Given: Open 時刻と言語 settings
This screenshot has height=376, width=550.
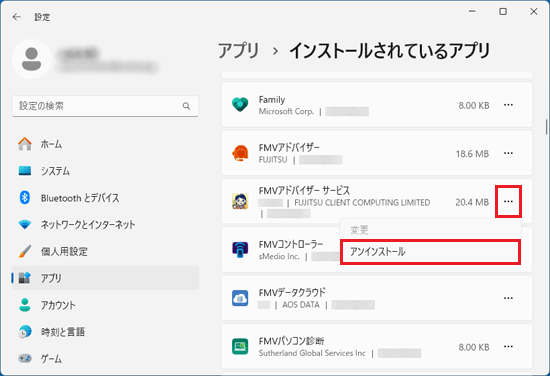Looking at the screenshot, I should 105,332.
